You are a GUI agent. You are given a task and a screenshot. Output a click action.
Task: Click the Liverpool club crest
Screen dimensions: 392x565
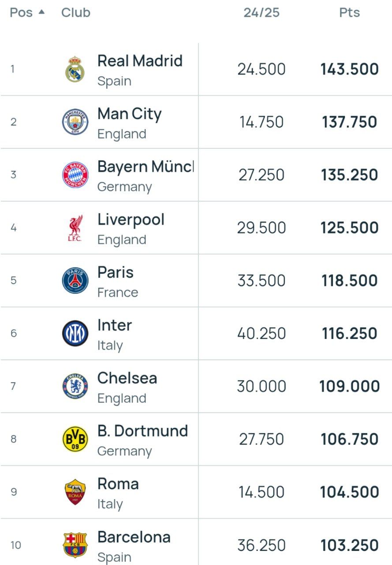(75, 228)
